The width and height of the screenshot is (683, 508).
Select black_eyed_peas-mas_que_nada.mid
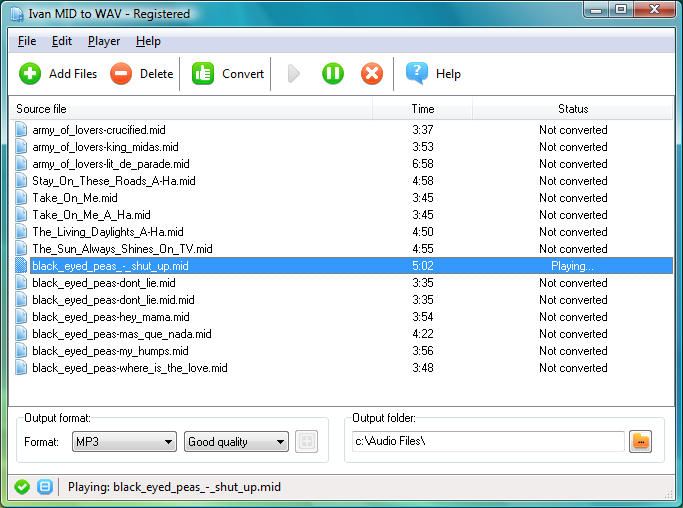(x=122, y=334)
